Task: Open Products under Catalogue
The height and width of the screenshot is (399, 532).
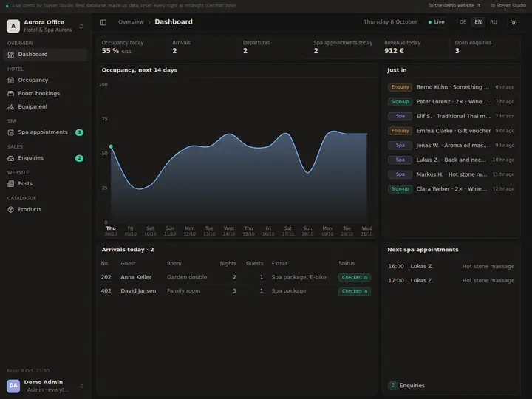Action: coord(46,209)
